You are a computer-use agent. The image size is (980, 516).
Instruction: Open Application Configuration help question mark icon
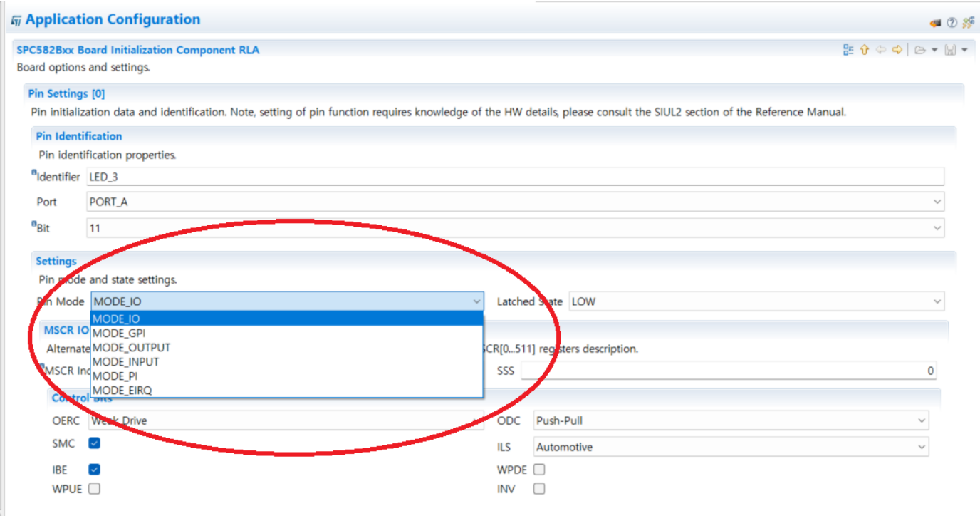pyautogui.click(x=952, y=22)
